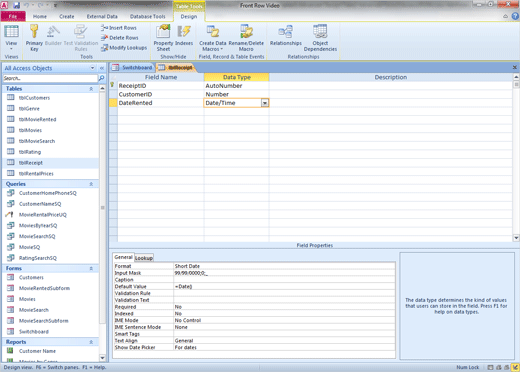Click Insert Rows in the ribbon
Image resolution: width=520 pixels, height=372 pixels.
(119, 28)
